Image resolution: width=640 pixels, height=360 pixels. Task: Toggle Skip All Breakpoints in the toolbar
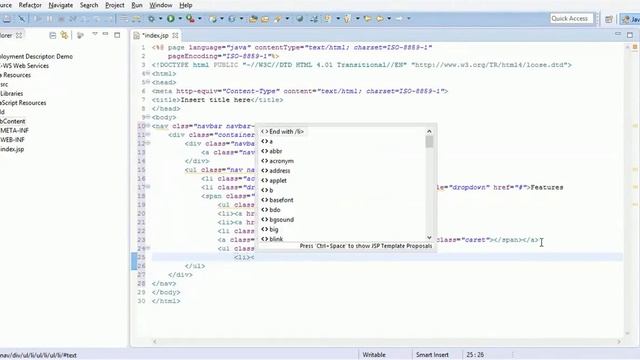tap(21, 19)
